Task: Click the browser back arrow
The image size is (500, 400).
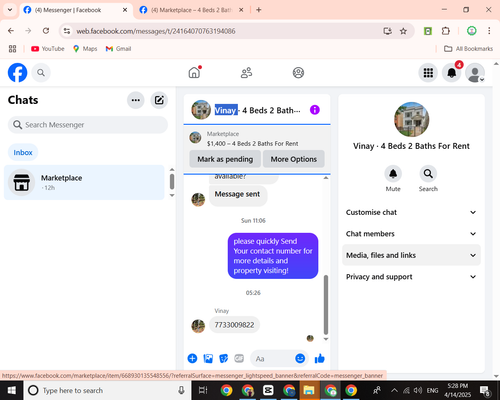Action: 11,31
